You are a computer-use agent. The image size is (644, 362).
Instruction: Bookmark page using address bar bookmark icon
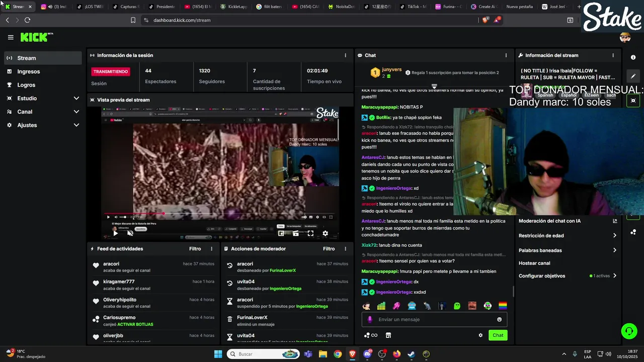(133, 20)
